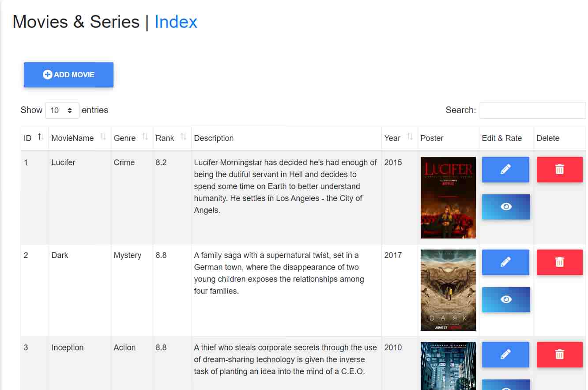The image size is (588, 390).
Task: Open the Index link in the title
Action: click(x=176, y=22)
